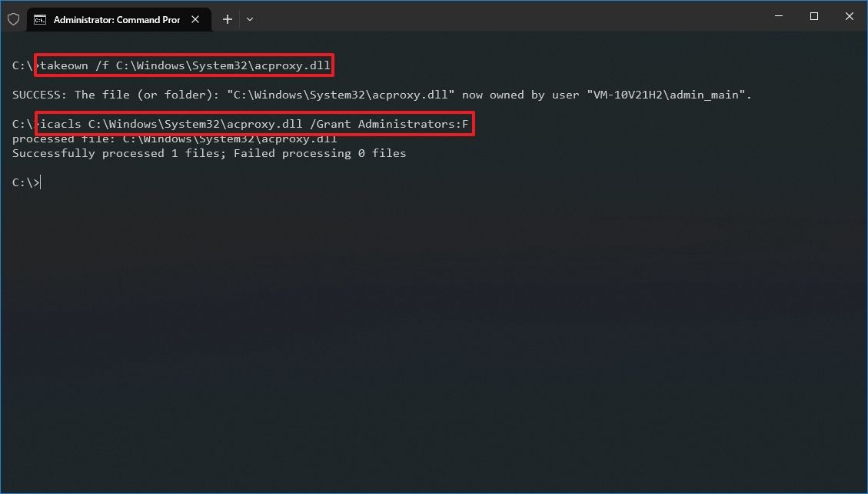Viewport: 868px width, 494px height.
Task: Click the SUCCESS ownership output line
Action: tap(382, 95)
